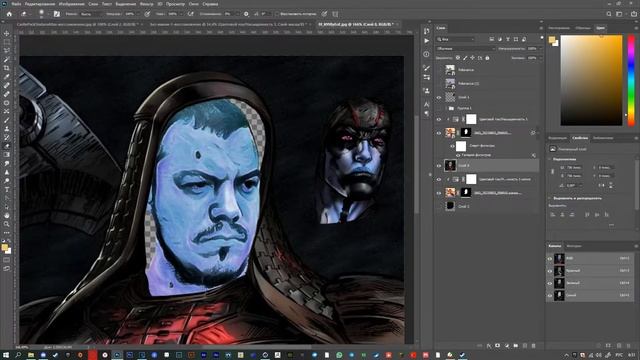This screenshot has height=360, width=640.
Task: Click the lock all layer icon
Action: pos(487,58)
